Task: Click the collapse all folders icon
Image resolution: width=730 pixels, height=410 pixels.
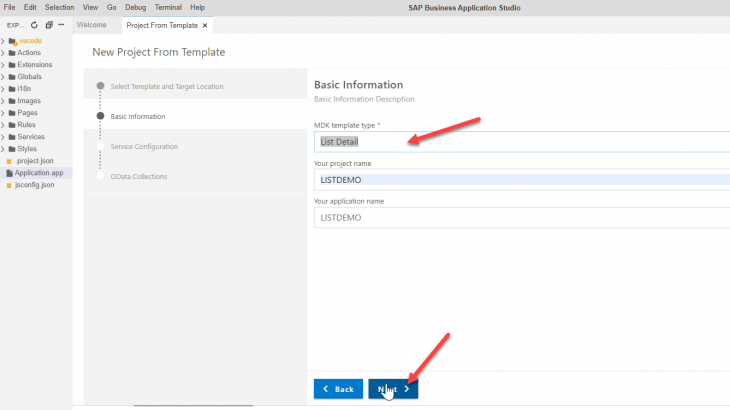Action: [x=49, y=25]
